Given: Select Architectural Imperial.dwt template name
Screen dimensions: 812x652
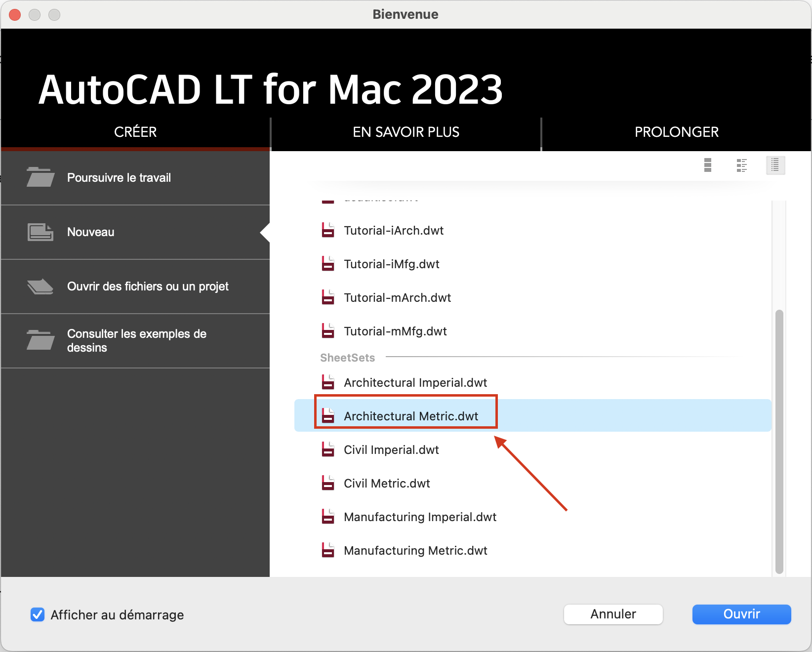Looking at the screenshot, I should pyautogui.click(x=415, y=383).
